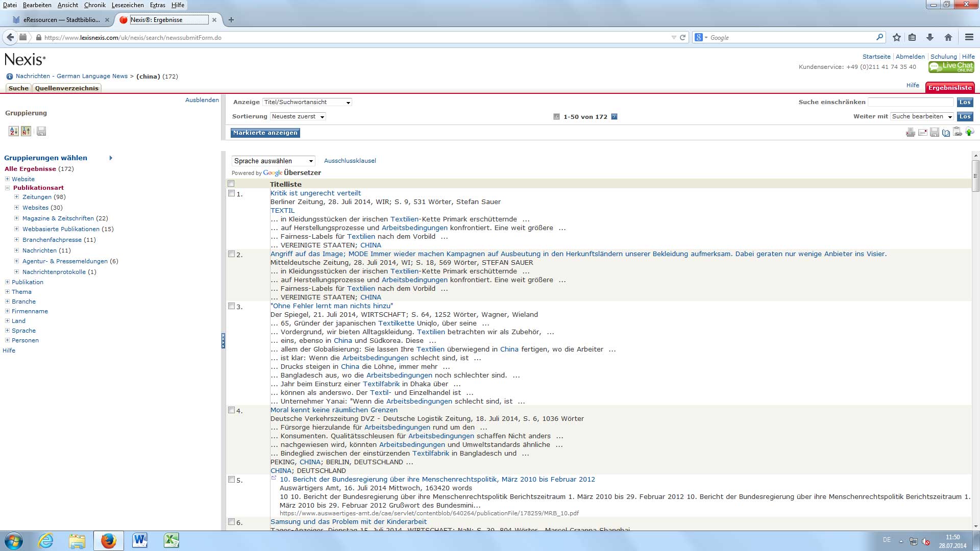980x551 pixels.
Task: Open the Chronik menu
Action: click(x=94, y=5)
